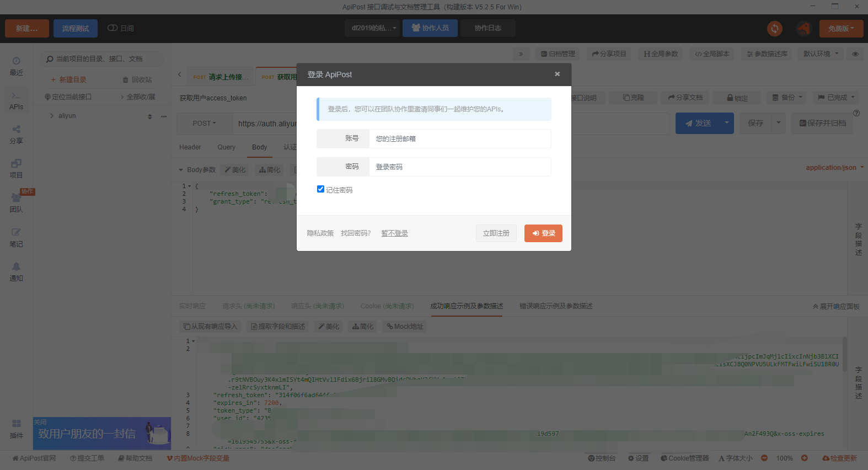
Task: Collapse the Body参数 section
Action: pos(180,170)
